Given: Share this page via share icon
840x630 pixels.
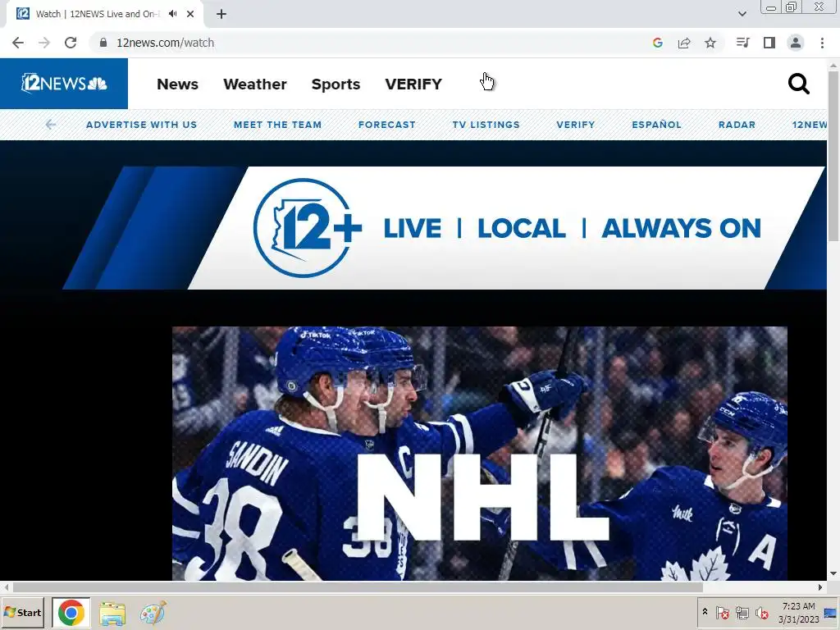Looking at the screenshot, I should (x=684, y=43).
